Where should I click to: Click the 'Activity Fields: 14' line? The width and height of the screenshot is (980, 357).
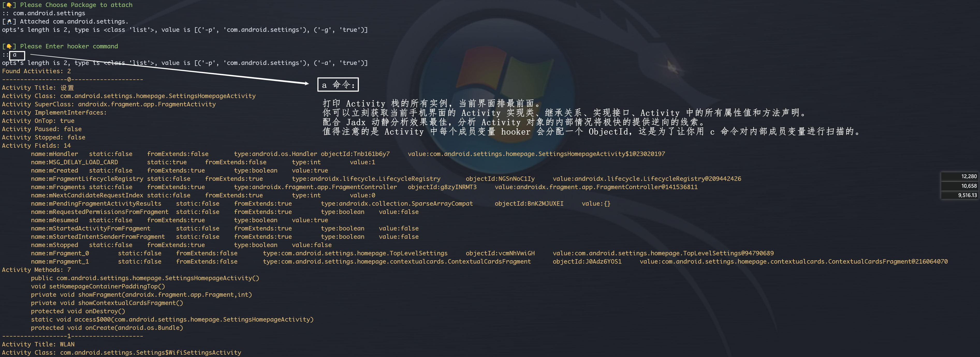(x=36, y=146)
